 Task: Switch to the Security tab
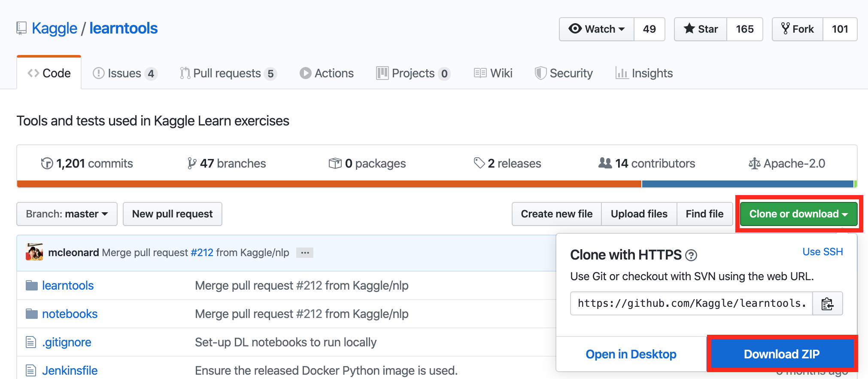pyautogui.click(x=564, y=73)
